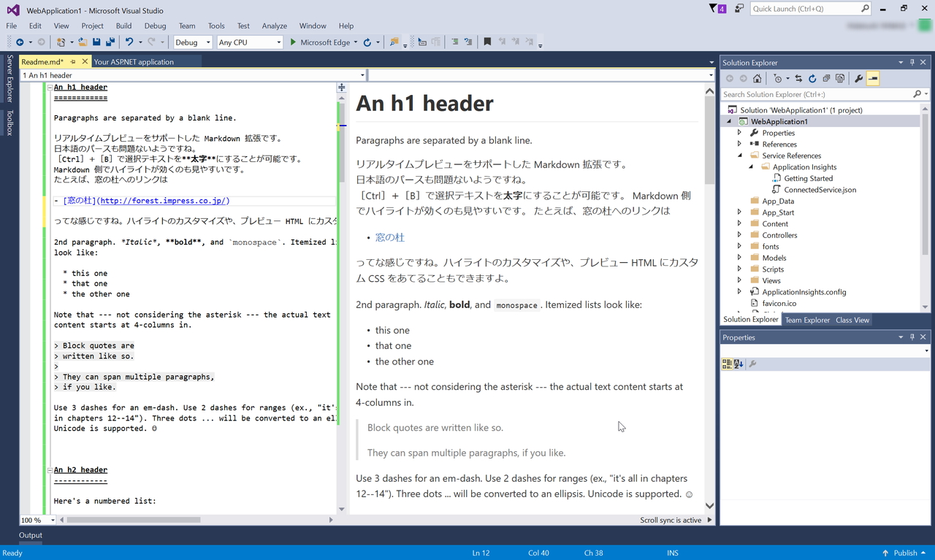The image size is (935, 560).
Task: Toggle the pin on the Solution Explorer panel
Action: pos(912,62)
